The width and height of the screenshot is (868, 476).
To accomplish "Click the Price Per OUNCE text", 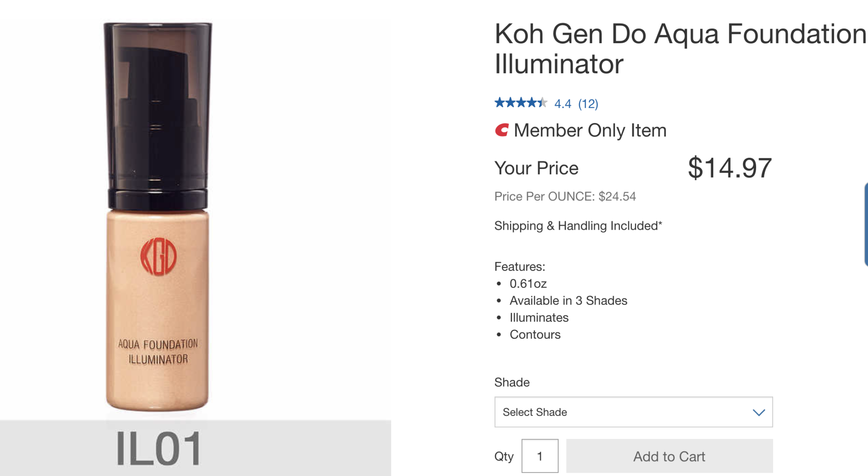I will [565, 197].
